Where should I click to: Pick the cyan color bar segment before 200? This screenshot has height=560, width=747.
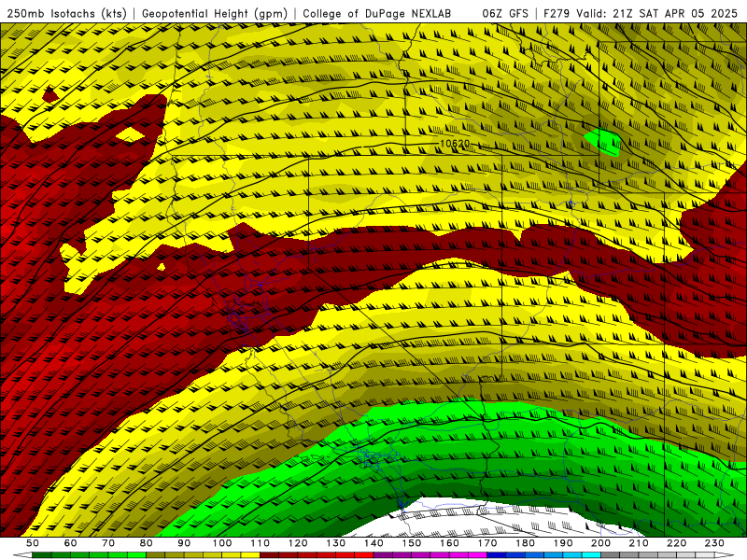pos(591,554)
